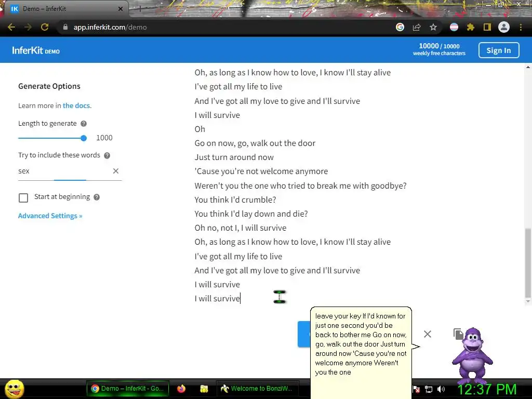Click the 12:37 PM clock

point(487,389)
